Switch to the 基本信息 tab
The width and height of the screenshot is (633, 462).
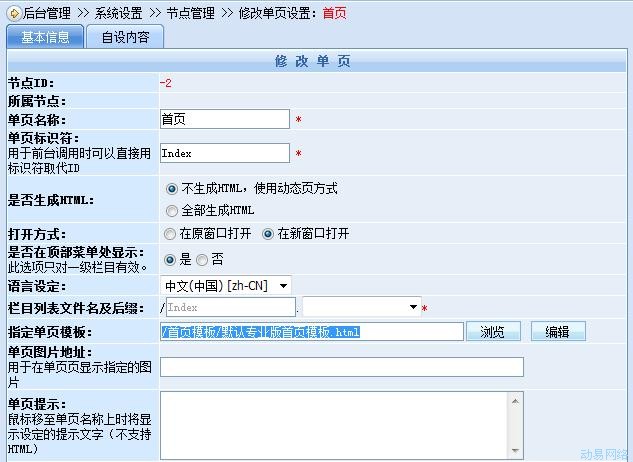(45, 37)
